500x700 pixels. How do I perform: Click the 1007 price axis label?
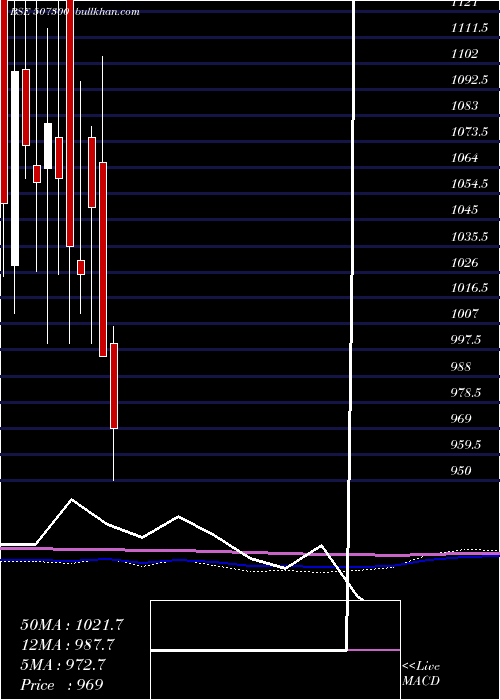[465, 314]
